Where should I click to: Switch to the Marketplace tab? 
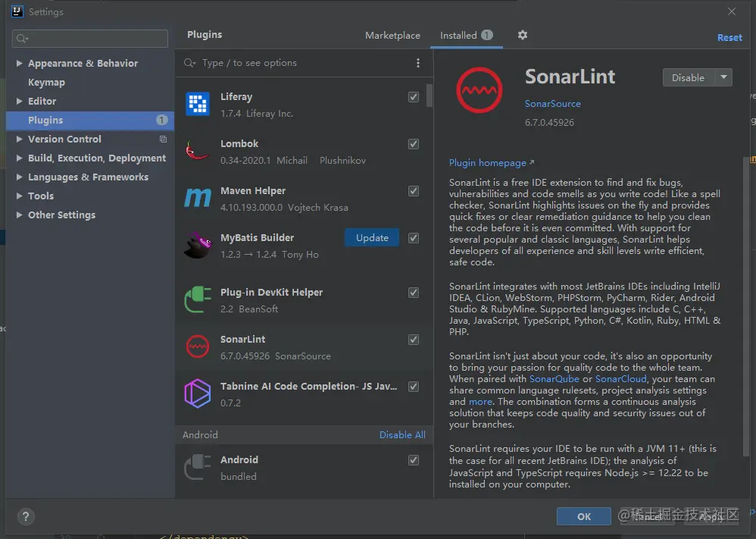[392, 36]
